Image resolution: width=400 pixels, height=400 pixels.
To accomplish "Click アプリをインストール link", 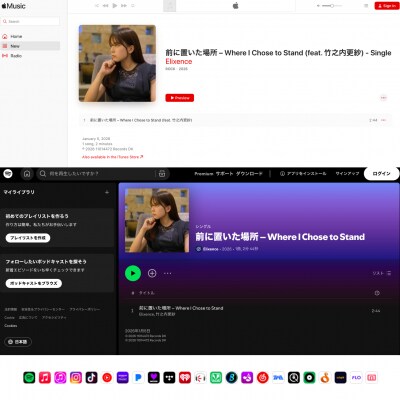I will point(303,174).
